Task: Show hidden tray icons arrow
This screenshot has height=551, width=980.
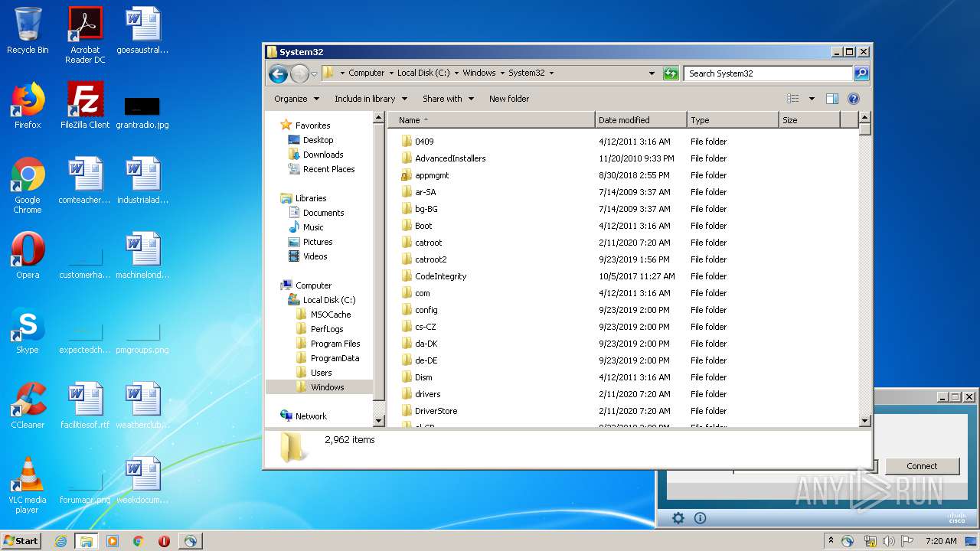Action: [831, 541]
